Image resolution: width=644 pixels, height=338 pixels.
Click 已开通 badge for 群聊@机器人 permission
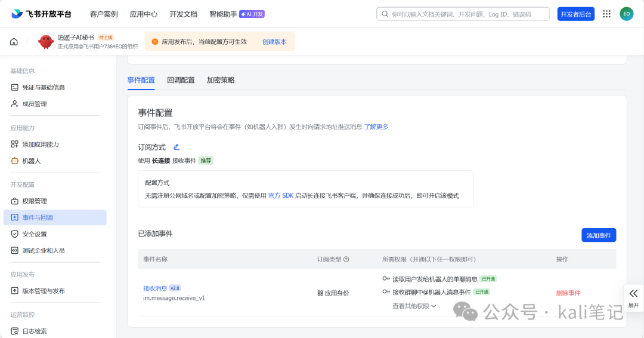click(482, 292)
